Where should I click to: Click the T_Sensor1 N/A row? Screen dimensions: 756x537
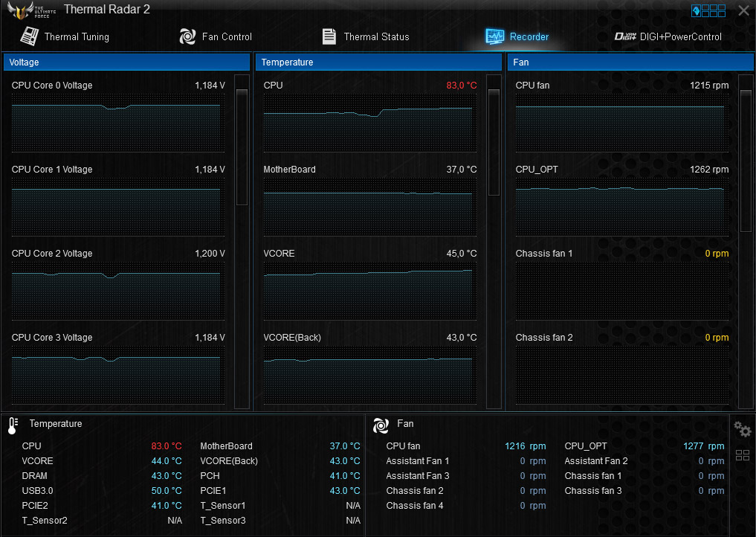[x=280, y=506]
